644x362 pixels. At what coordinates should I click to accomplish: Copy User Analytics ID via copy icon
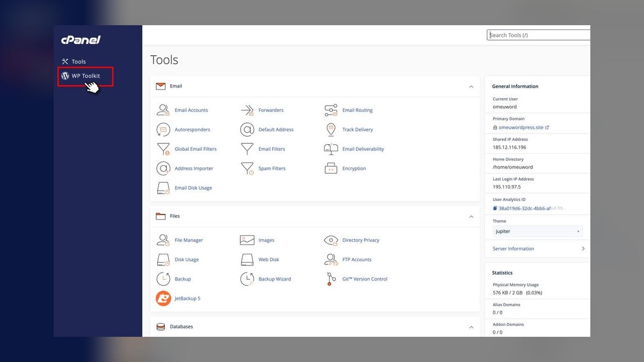point(495,208)
